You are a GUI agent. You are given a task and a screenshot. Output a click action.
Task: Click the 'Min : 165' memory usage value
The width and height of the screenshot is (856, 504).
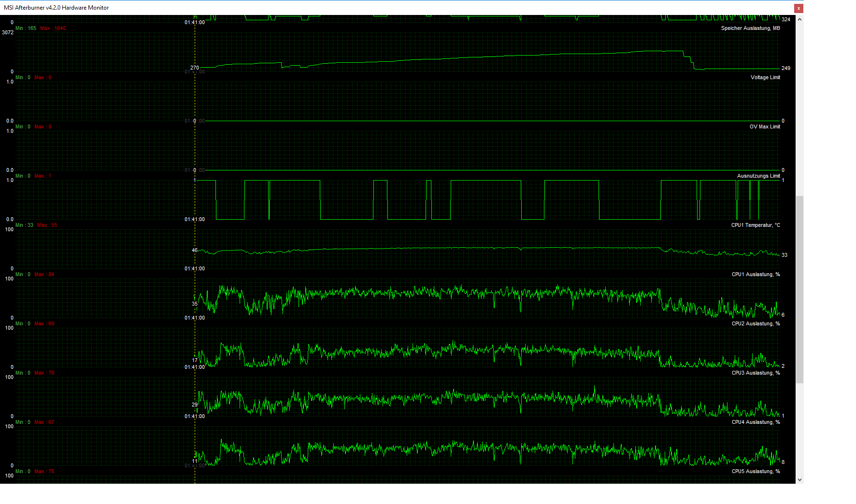click(26, 28)
